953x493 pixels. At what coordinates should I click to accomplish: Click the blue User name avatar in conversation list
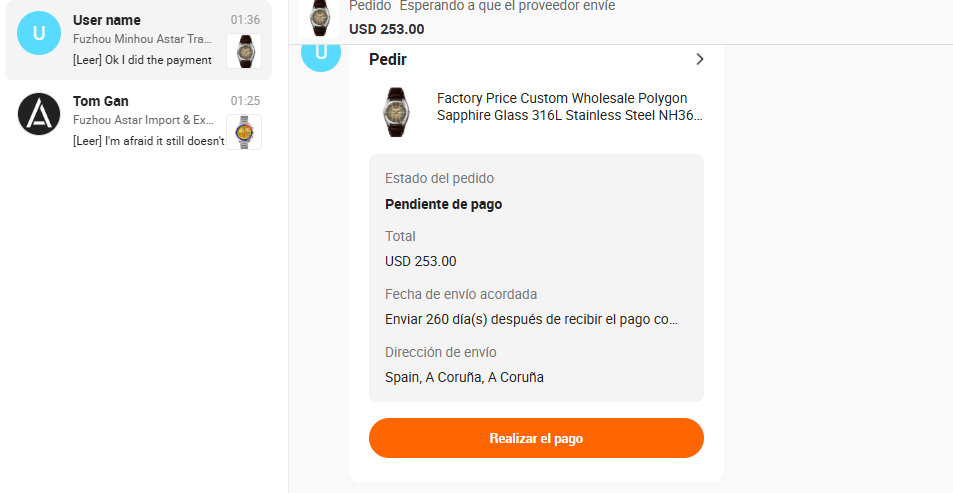pos(39,34)
